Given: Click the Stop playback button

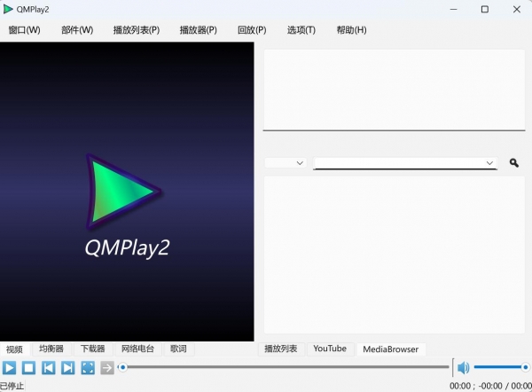Looking at the screenshot, I should [29, 368].
